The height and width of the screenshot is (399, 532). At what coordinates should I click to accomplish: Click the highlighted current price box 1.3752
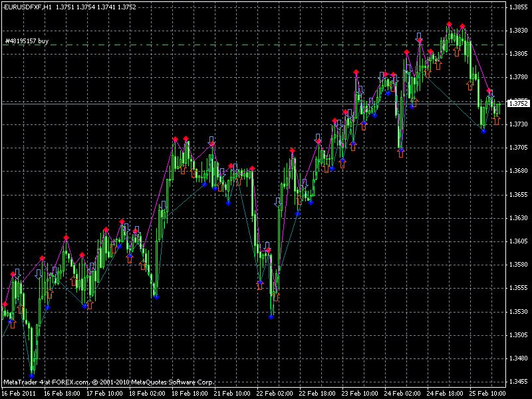[519, 103]
